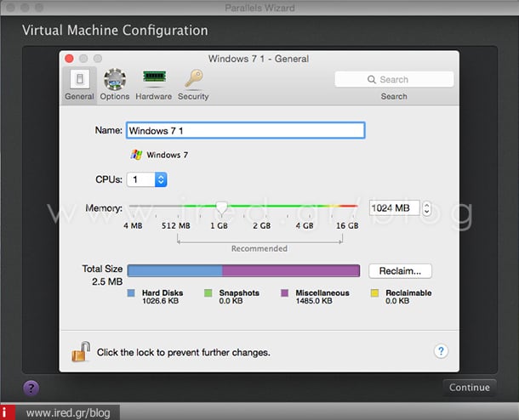This screenshot has width=519, height=420.
Task: Click the purple Miscellaneous segment of size bar
Action: [291, 270]
